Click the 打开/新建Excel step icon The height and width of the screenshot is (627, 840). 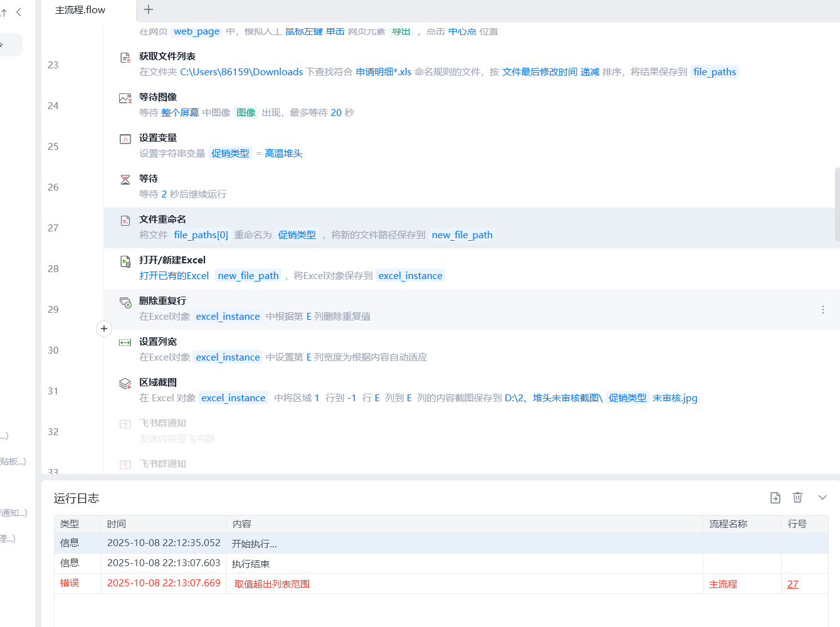[125, 261]
